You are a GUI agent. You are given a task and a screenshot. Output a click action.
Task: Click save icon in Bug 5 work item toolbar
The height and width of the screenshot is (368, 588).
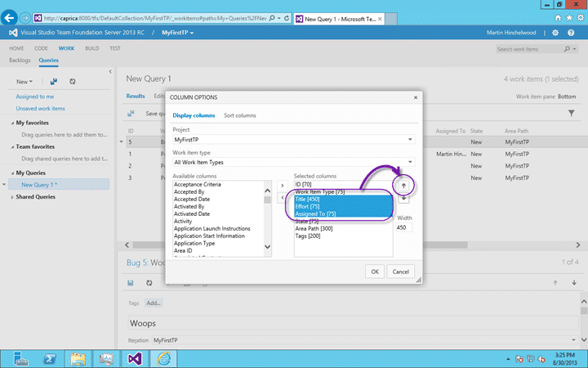[131, 283]
